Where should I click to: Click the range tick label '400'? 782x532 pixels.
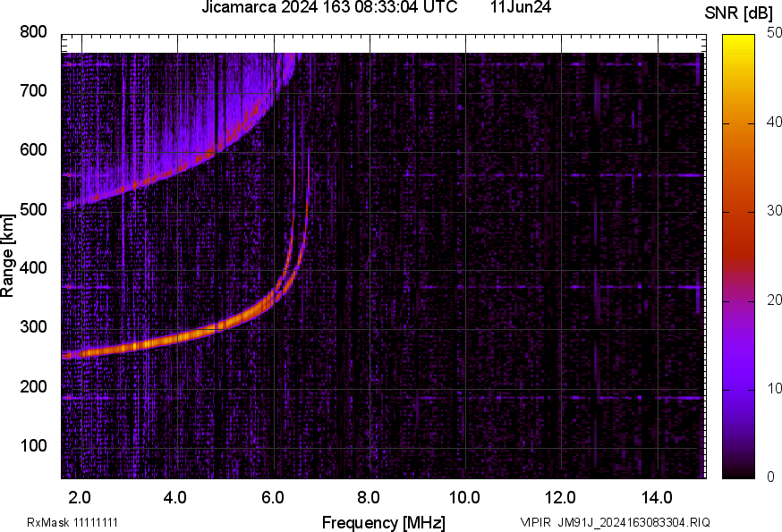pos(33,267)
